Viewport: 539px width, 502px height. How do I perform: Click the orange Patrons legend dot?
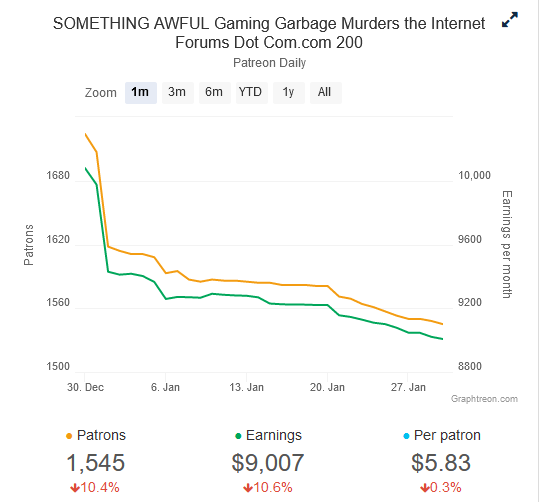click(69, 436)
